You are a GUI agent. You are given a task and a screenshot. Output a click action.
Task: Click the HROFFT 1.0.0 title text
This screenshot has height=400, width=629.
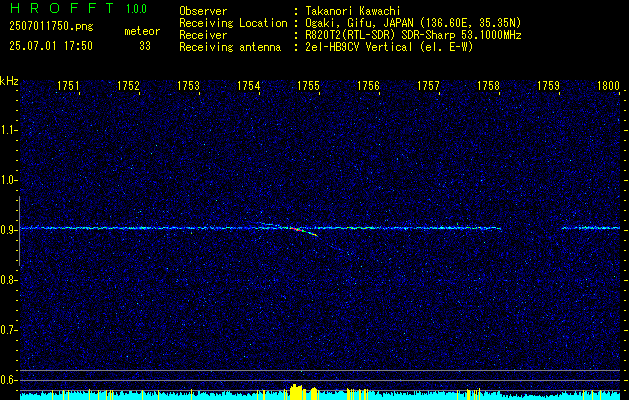click(x=78, y=8)
